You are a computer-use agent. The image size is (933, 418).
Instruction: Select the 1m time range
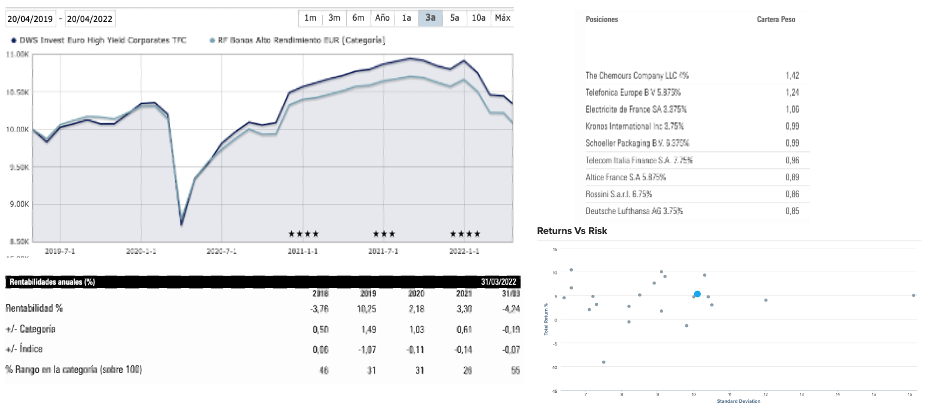coord(310,18)
